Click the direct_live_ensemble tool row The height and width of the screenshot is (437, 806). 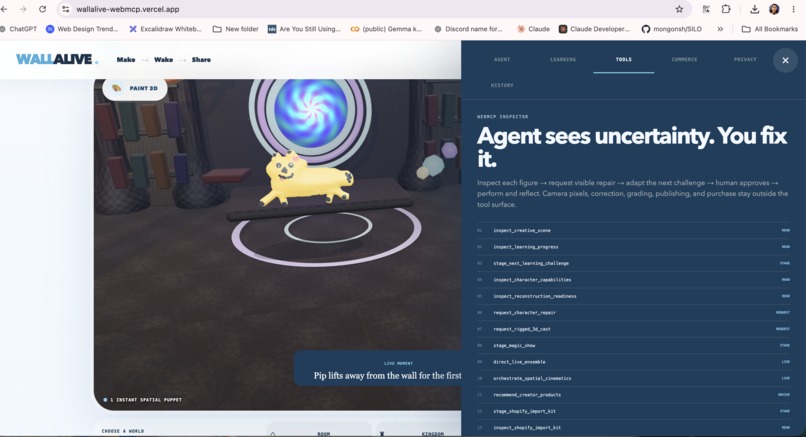[x=633, y=362]
